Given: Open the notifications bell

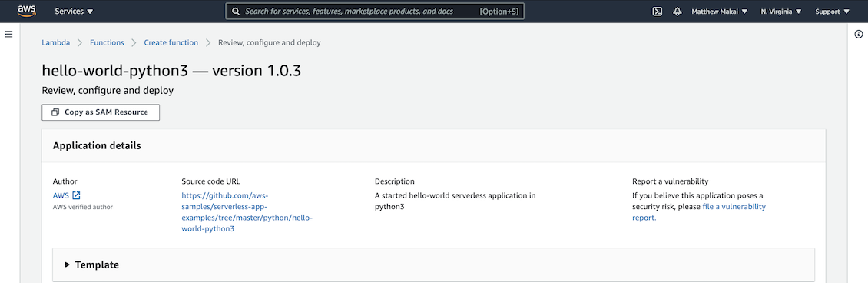Looking at the screenshot, I should [x=677, y=11].
